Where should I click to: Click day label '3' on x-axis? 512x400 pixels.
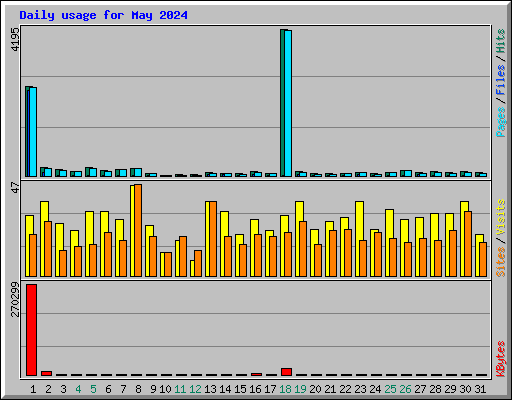(63, 389)
